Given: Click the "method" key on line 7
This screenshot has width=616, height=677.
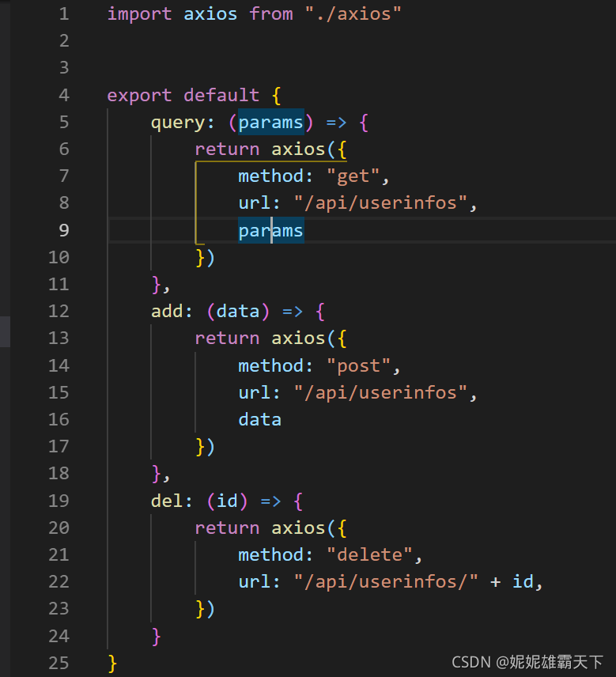Looking at the screenshot, I should pyautogui.click(x=271, y=176).
